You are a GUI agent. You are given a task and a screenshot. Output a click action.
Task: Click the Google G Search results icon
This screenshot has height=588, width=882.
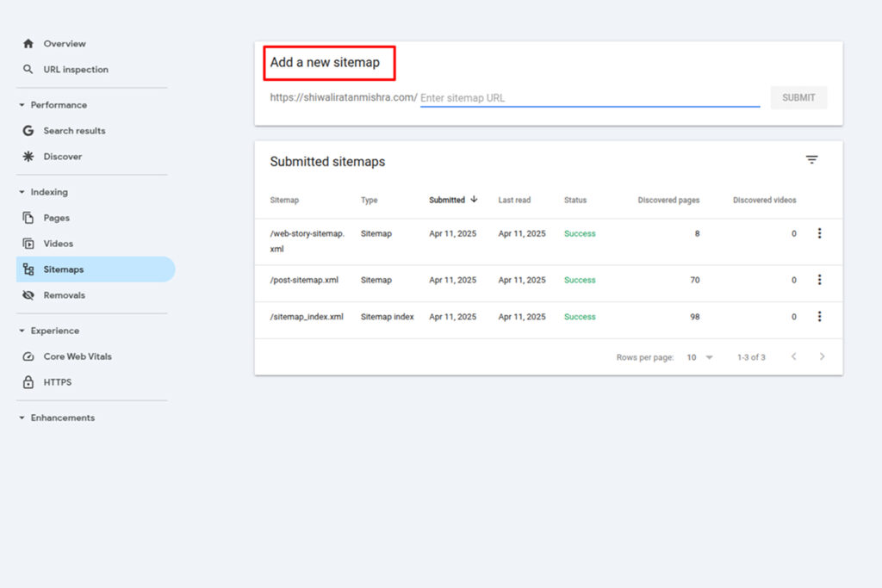tap(28, 130)
